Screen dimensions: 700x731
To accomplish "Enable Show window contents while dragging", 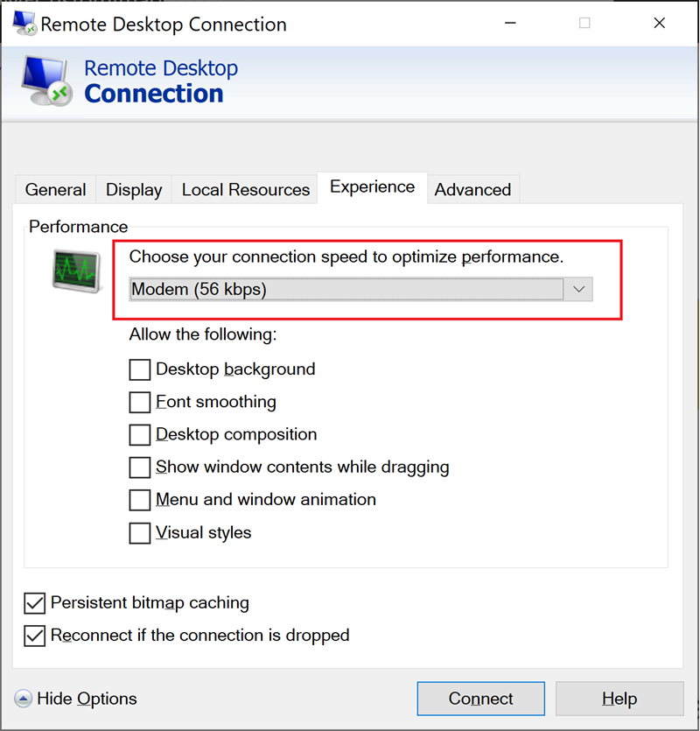I will coord(139,467).
